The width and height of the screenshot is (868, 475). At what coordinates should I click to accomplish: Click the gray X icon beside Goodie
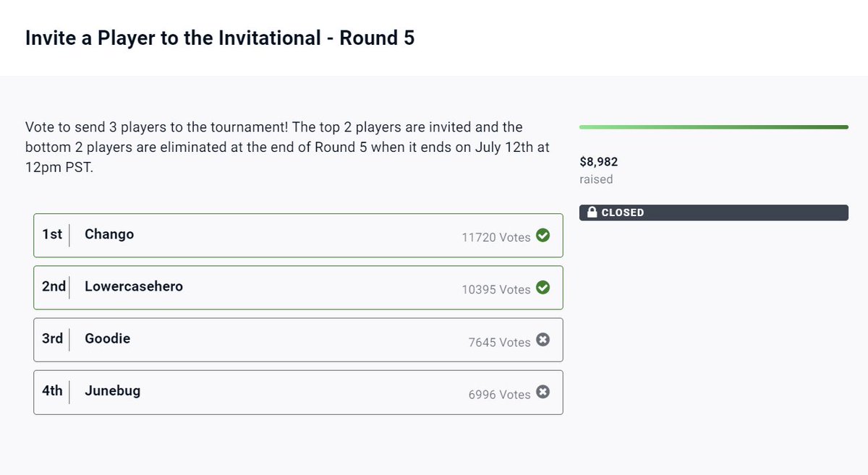tap(542, 340)
